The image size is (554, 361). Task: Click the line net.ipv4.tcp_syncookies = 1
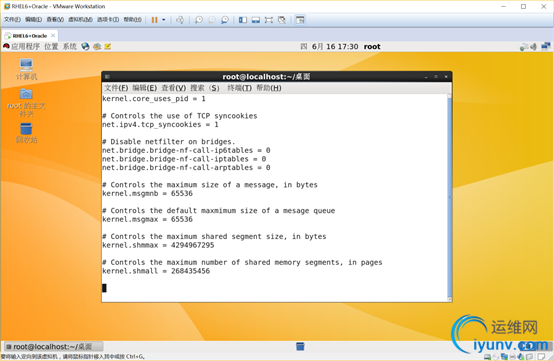point(160,124)
